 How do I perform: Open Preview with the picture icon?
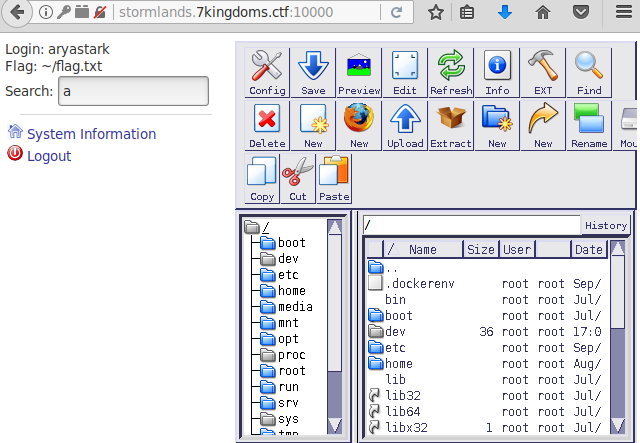tap(359, 73)
